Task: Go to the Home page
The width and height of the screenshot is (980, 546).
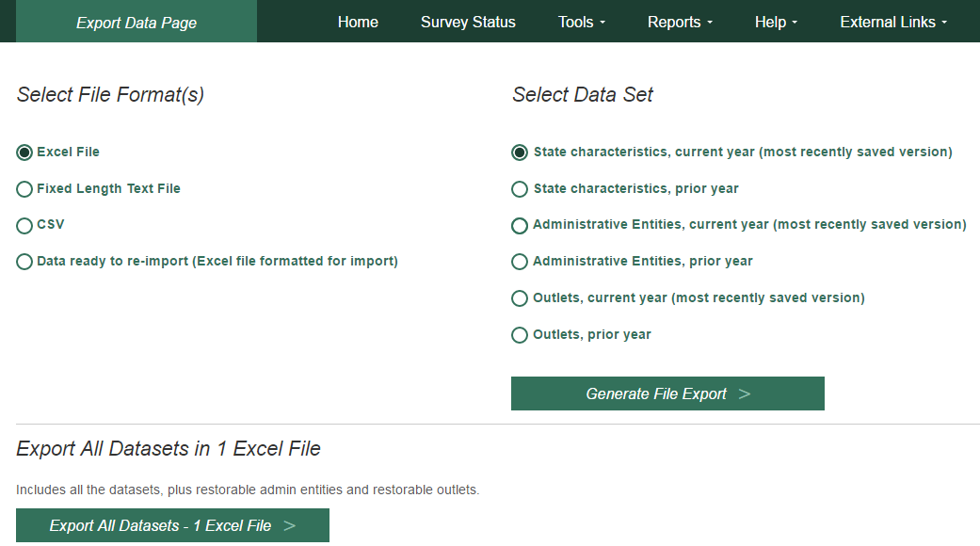Action: point(358,22)
